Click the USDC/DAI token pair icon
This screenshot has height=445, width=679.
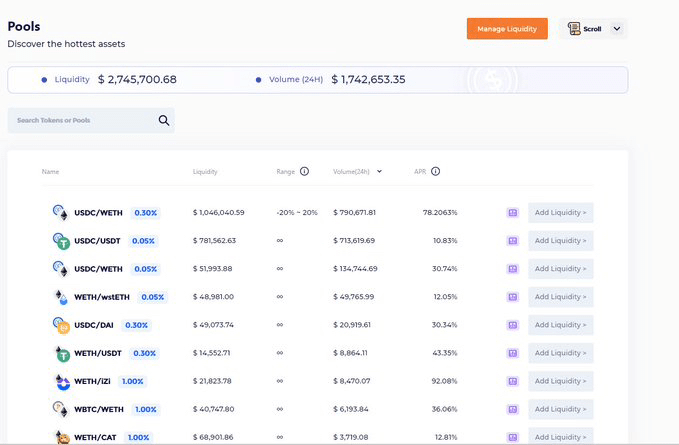coord(60,325)
